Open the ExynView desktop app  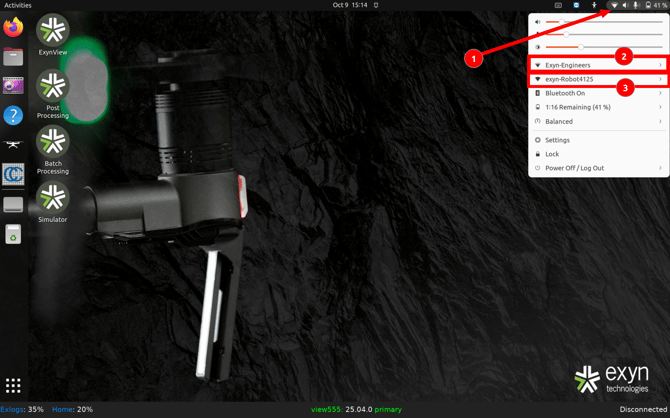pyautogui.click(x=52, y=31)
